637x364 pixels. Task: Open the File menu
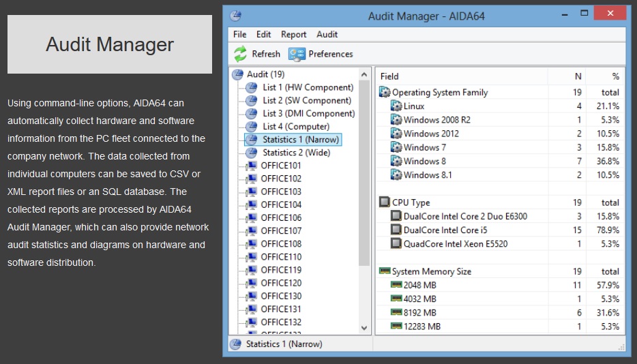[239, 35]
